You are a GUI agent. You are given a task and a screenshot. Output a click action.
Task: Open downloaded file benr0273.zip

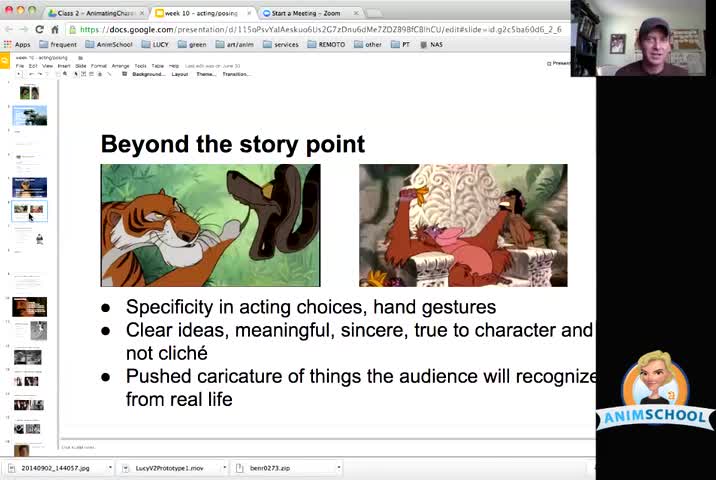click(284, 468)
